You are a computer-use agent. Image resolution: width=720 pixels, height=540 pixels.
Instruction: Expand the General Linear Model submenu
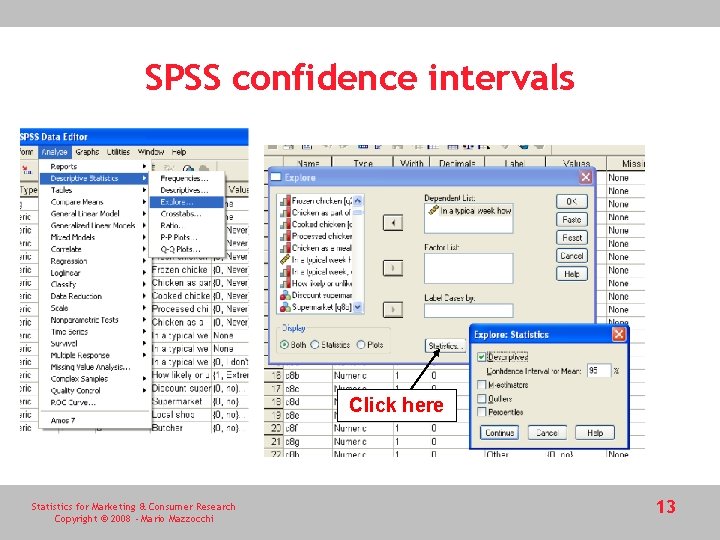click(x=94, y=214)
